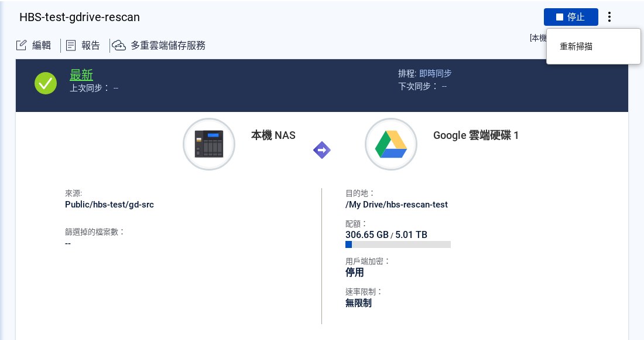Click the 編輯 edit pencil icon
The image size is (644, 340).
(x=21, y=45)
